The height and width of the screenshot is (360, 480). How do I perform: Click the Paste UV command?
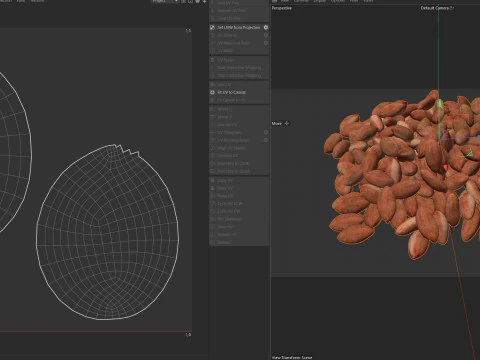point(225,188)
